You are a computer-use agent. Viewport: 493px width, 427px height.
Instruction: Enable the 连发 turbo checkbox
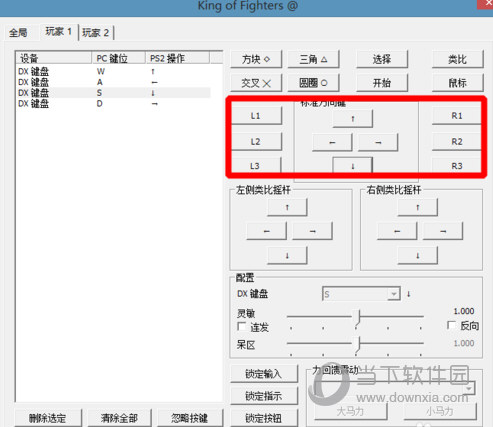pyautogui.click(x=242, y=326)
